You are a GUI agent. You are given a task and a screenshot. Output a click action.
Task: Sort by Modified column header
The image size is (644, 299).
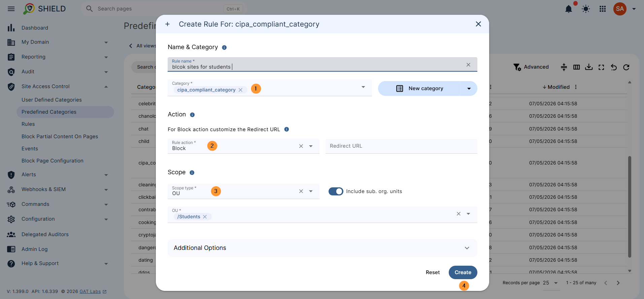(558, 87)
